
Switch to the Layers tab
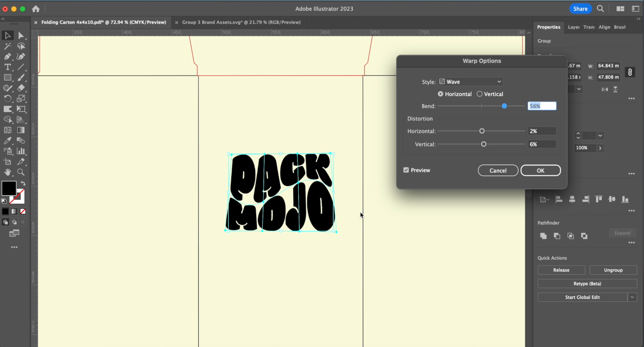573,27
